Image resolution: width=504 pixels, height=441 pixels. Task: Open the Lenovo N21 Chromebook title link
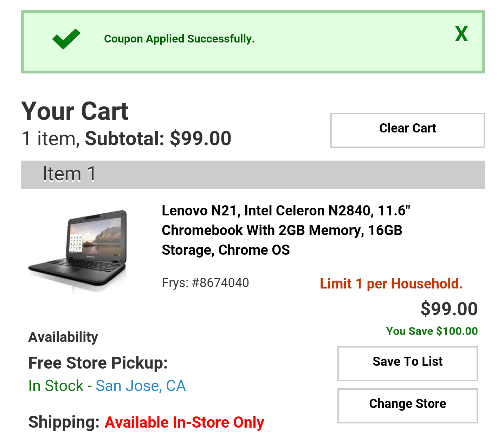click(286, 230)
